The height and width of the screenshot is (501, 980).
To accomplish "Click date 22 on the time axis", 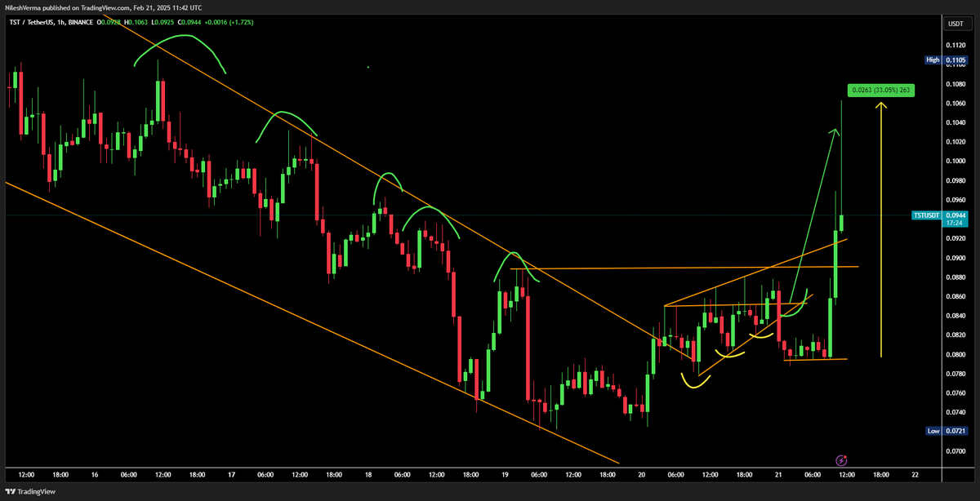I will [x=915, y=474].
